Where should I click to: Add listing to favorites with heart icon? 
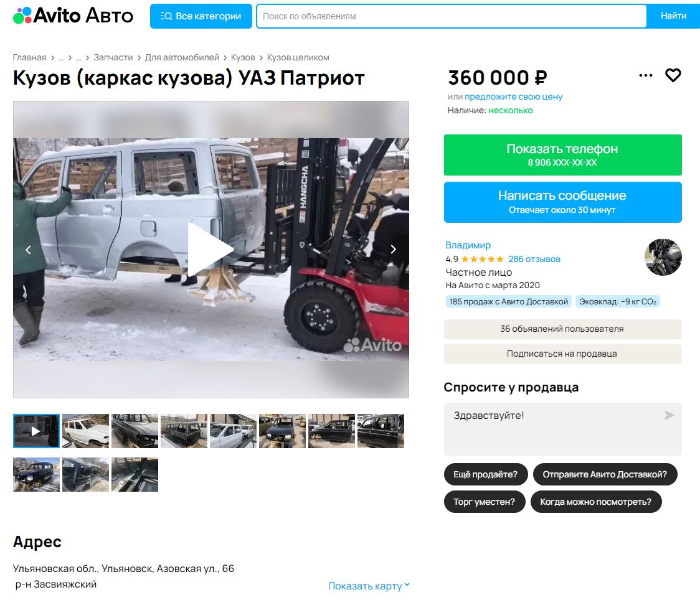[673, 75]
